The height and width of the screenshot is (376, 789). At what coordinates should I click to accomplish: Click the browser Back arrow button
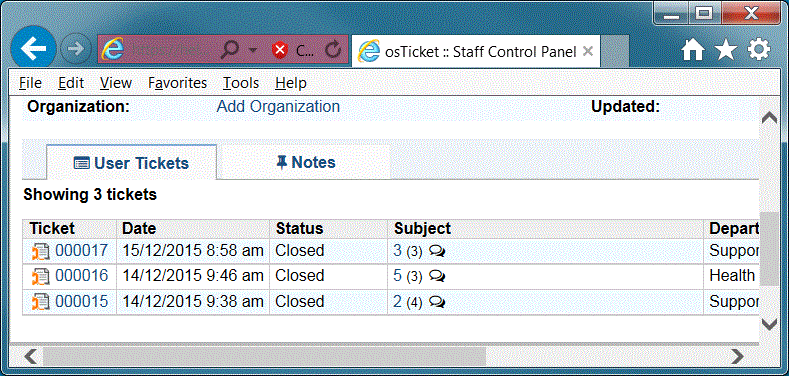click(33, 48)
